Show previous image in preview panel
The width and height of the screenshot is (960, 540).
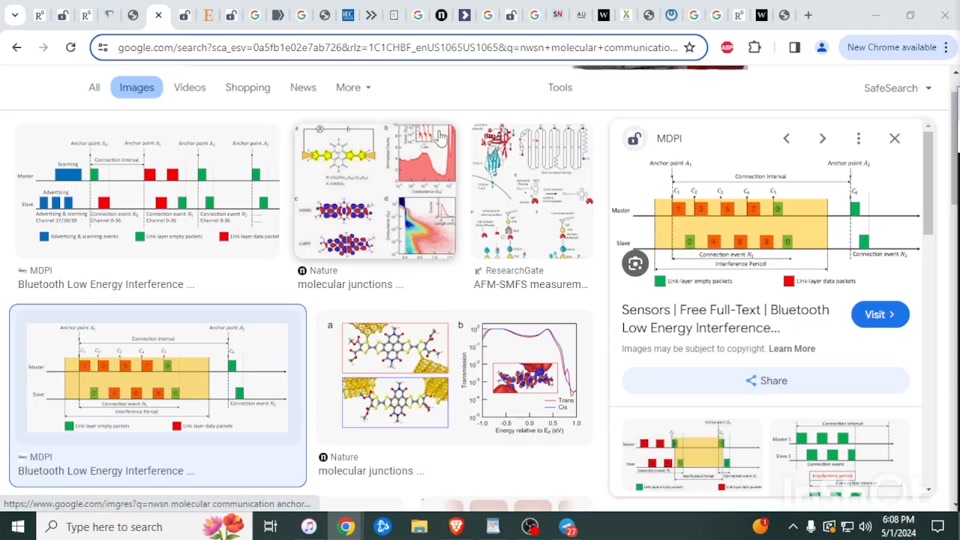(786, 139)
